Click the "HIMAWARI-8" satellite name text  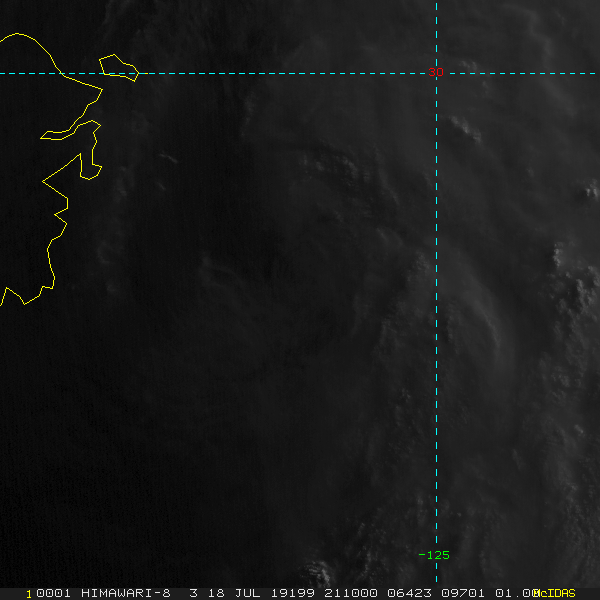point(126,593)
